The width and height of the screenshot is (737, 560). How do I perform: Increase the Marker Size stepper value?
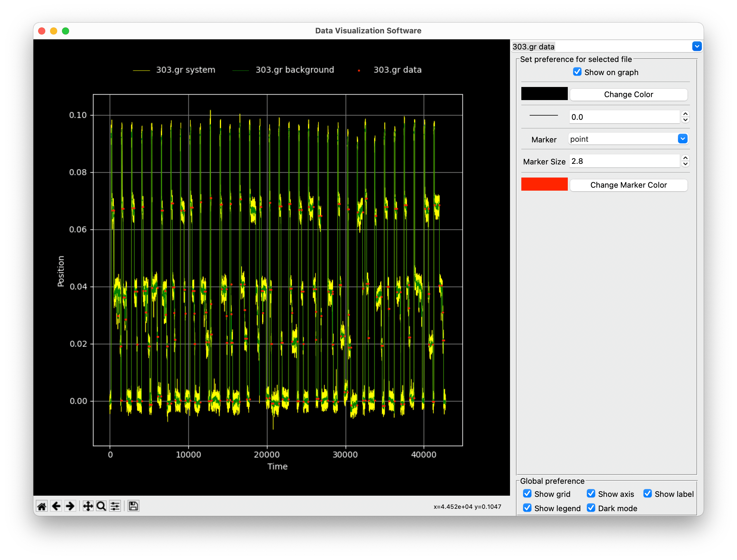point(685,158)
